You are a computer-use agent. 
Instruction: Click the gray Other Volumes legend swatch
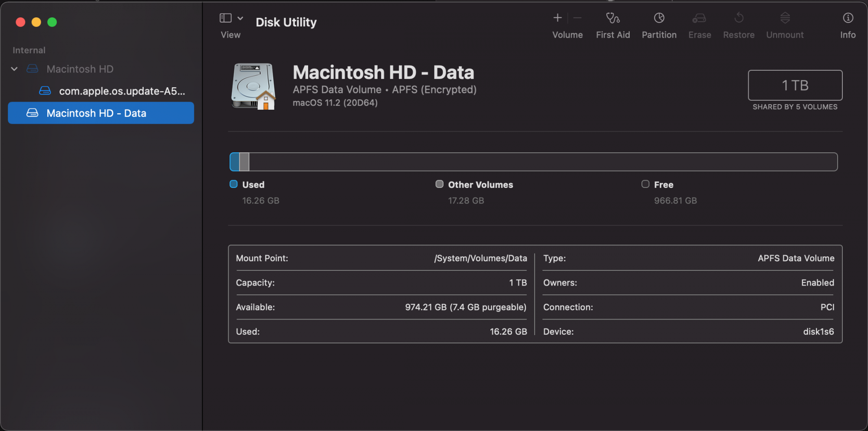440,184
